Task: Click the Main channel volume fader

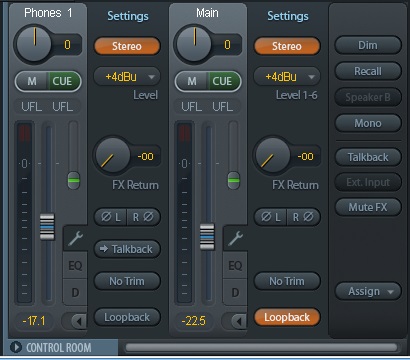Action: 207,237
